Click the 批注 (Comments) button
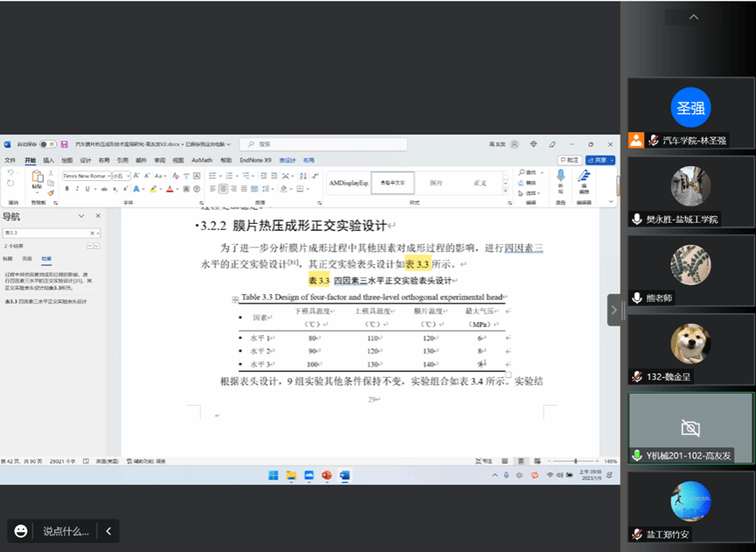 (x=570, y=160)
